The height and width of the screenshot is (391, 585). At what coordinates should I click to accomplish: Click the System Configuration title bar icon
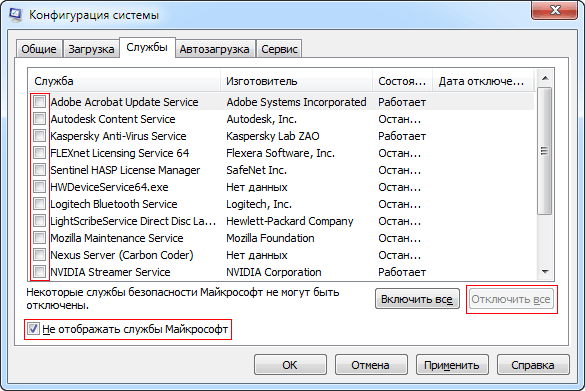[16, 14]
